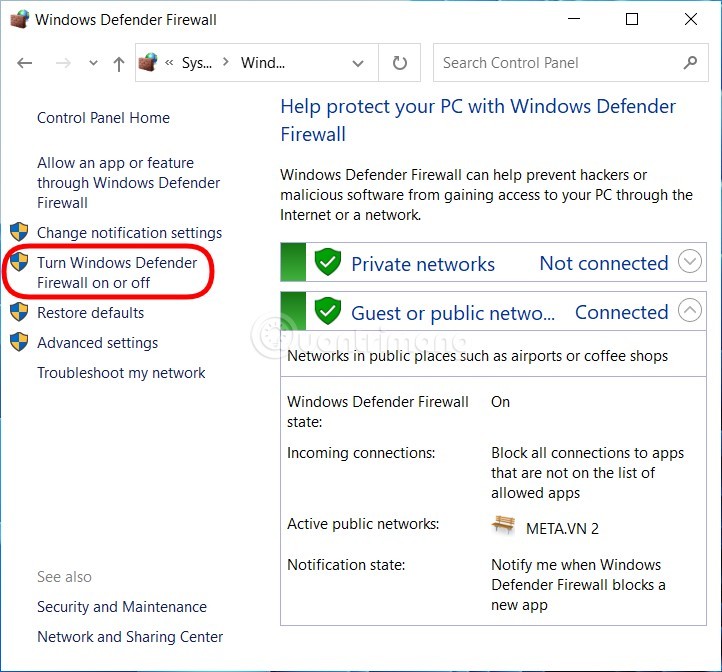Click the Guest or public networks heading
722x672 pixels.
coord(453,314)
